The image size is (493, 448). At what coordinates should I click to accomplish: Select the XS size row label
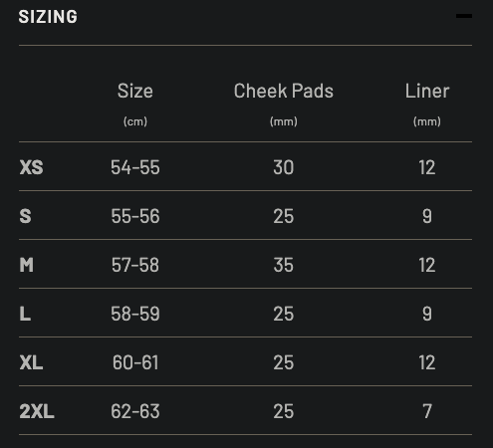(31, 167)
